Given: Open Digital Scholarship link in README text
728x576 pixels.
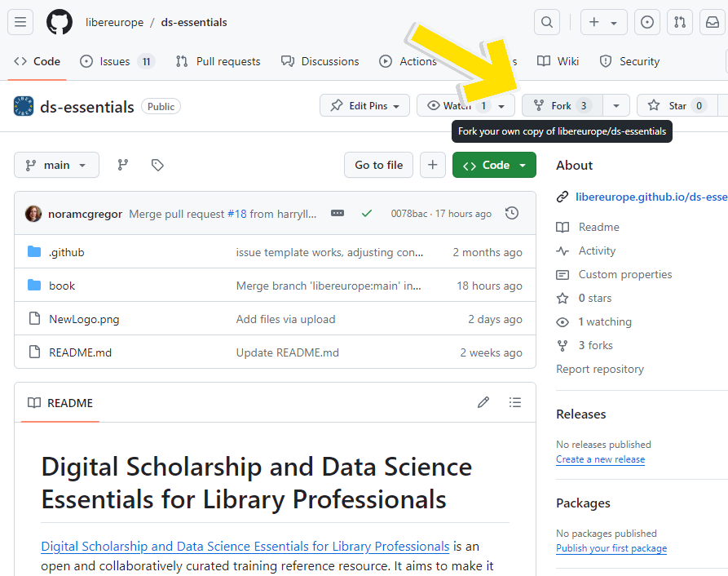Looking at the screenshot, I should (x=245, y=547).
